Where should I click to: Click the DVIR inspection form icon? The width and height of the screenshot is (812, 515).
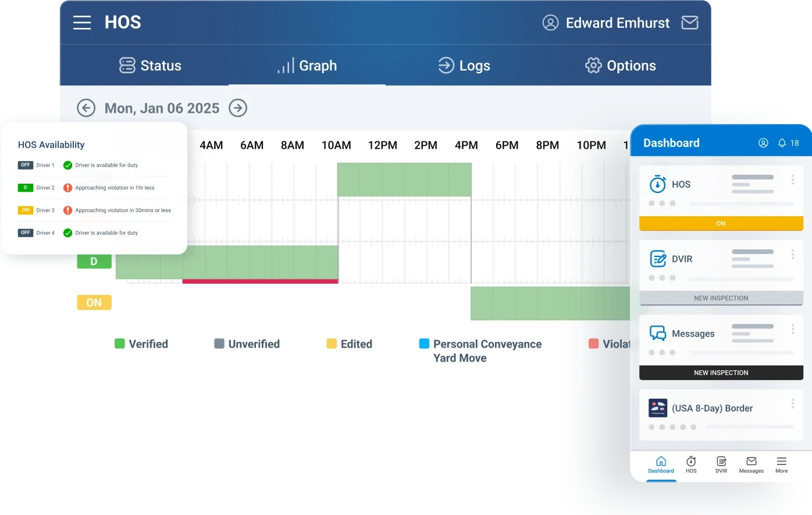click(657, 259)
